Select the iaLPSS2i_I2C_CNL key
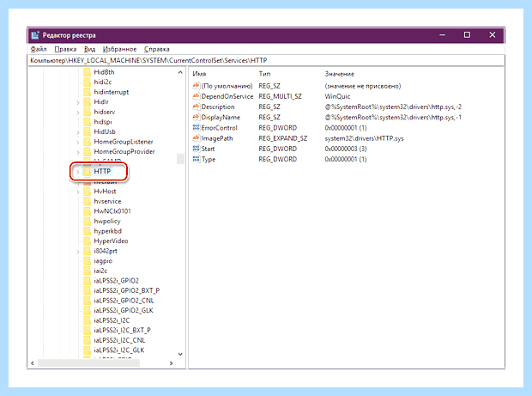 pos(119,340)
